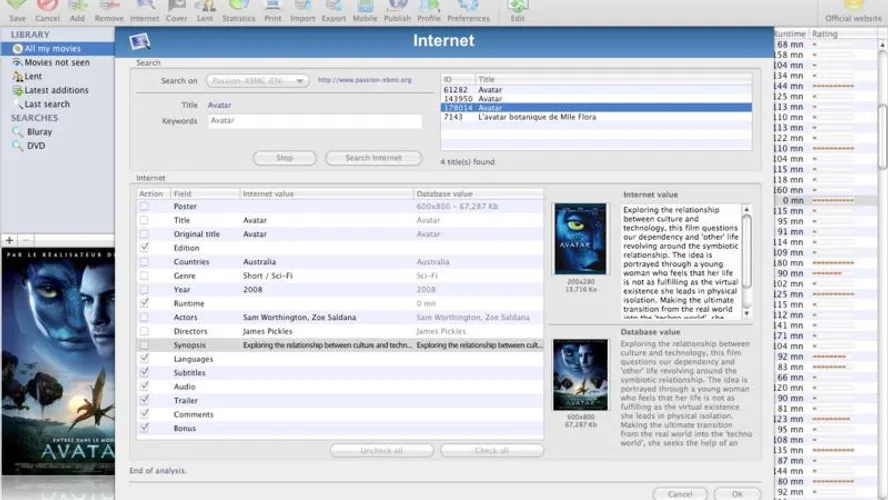Click the Runtime column header
The width and height of the screenshot is (888, 500).
coord(791,34)
